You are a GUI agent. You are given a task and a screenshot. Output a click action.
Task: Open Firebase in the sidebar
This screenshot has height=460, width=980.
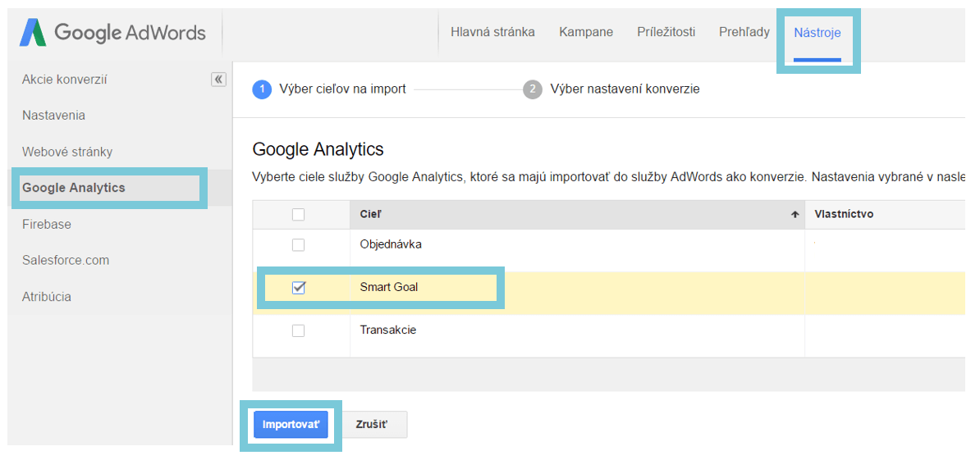[47, 224]
